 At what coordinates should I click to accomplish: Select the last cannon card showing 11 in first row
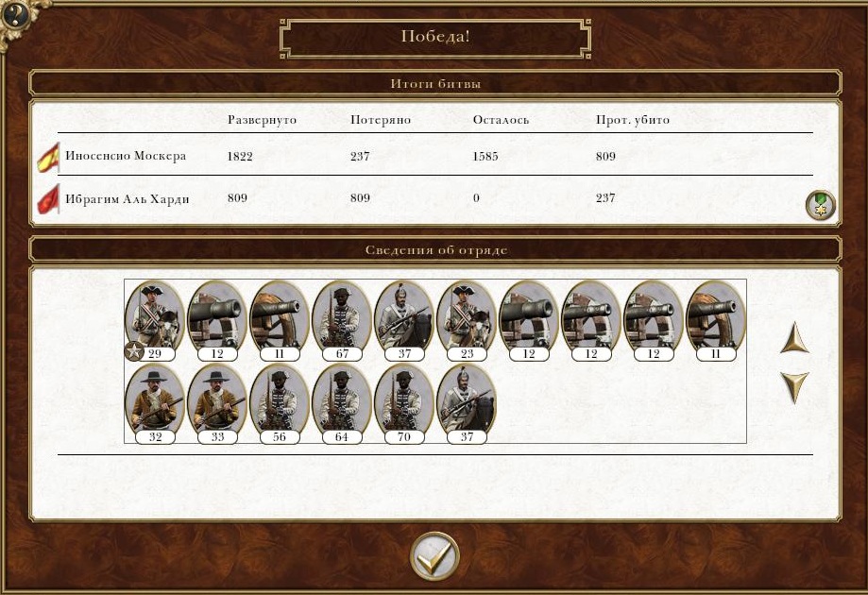716,320
